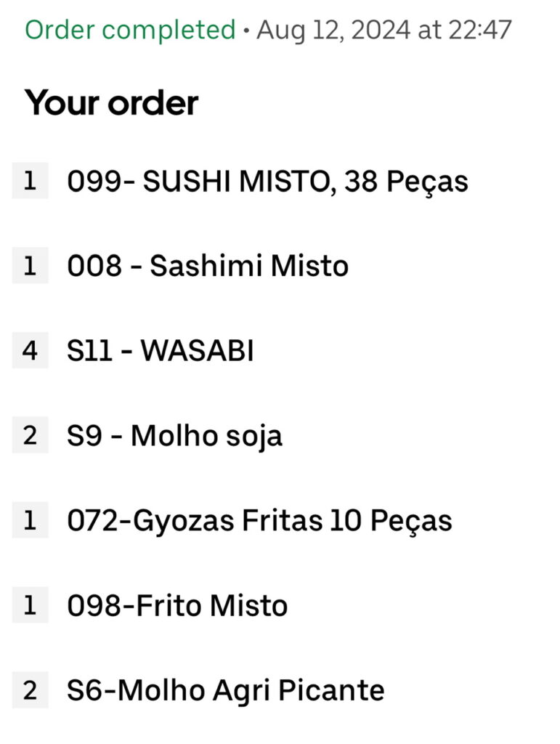The height and width of the screenshot is (744, 560).
Task: Click quantity badge beside Frito Misto
Action: [x=30, y=605]
